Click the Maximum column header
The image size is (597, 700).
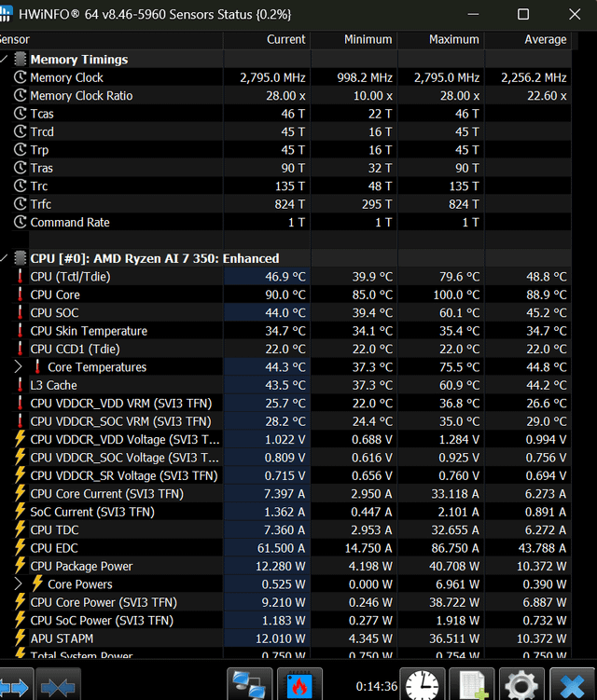point(440,40)
